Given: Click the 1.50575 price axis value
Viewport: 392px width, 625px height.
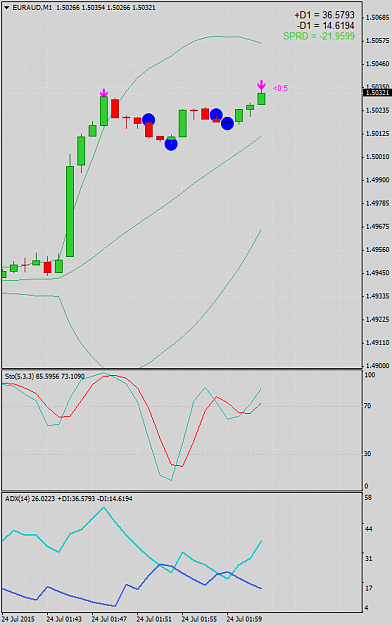Looking at the screenshot, I should pos(377,41).
